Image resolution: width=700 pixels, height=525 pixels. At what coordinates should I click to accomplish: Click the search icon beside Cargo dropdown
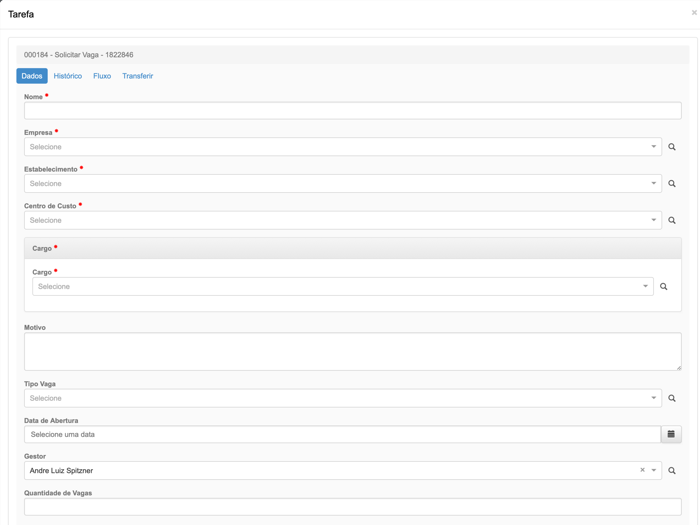tap(663, 287)
